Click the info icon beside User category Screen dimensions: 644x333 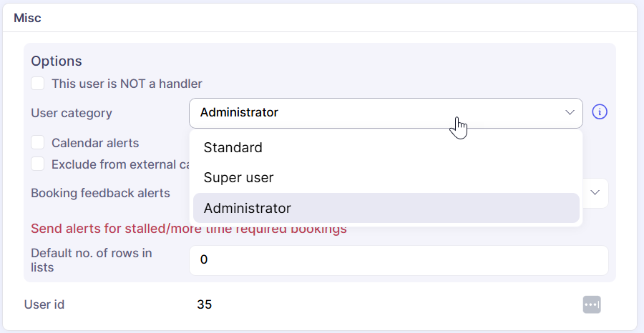point(600,113)
